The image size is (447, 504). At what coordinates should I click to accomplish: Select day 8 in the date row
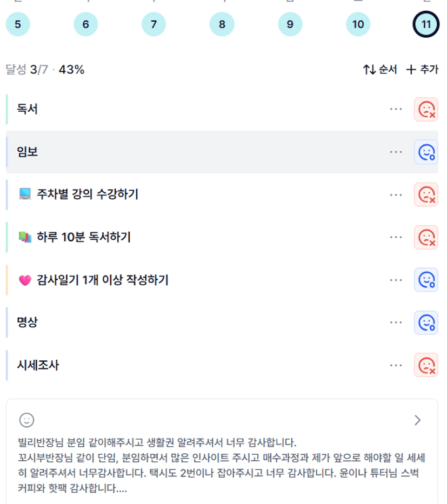pyautogui.click(x=222, y=24)
